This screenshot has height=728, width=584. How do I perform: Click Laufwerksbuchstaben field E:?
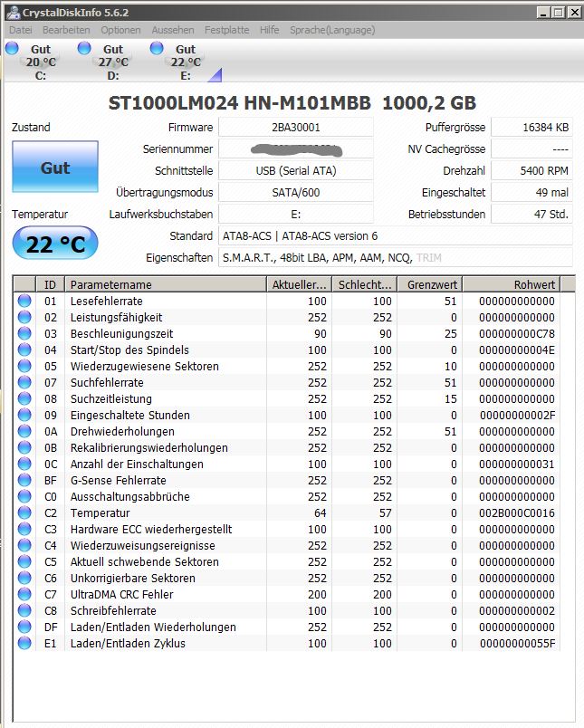(x=296, y=214)
